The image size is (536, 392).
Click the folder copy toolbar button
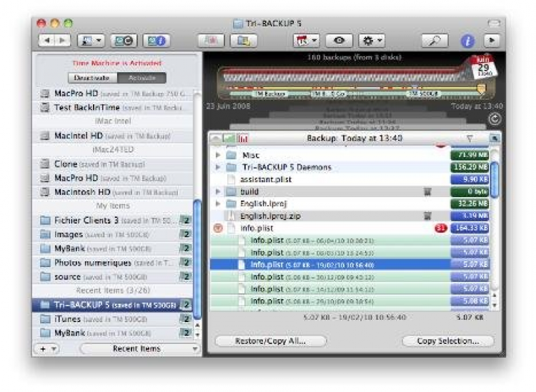click(x=244, y=41)
